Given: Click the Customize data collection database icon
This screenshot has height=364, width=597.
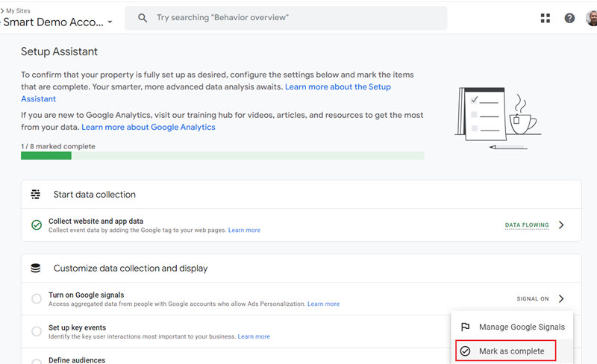Looking at the screenshot, I should (x=35, y=268).
